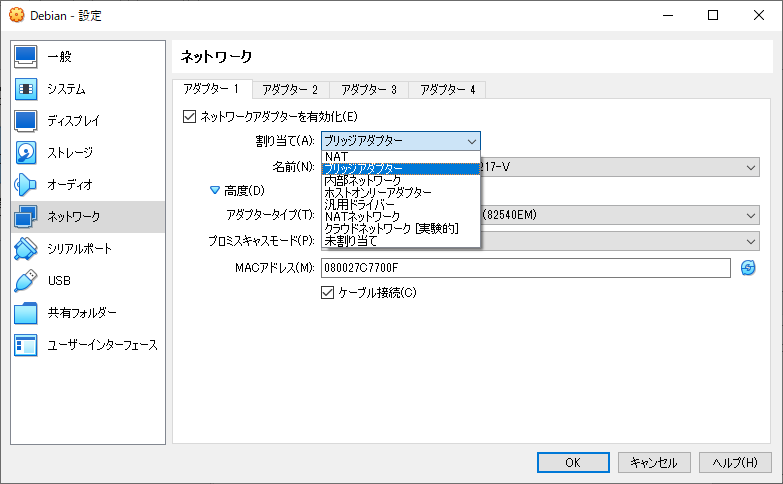Image resolution: width=783 pixels, height=484 pixels.
Task: Generate a new random MAC address
Action: [x=748, y=268]
